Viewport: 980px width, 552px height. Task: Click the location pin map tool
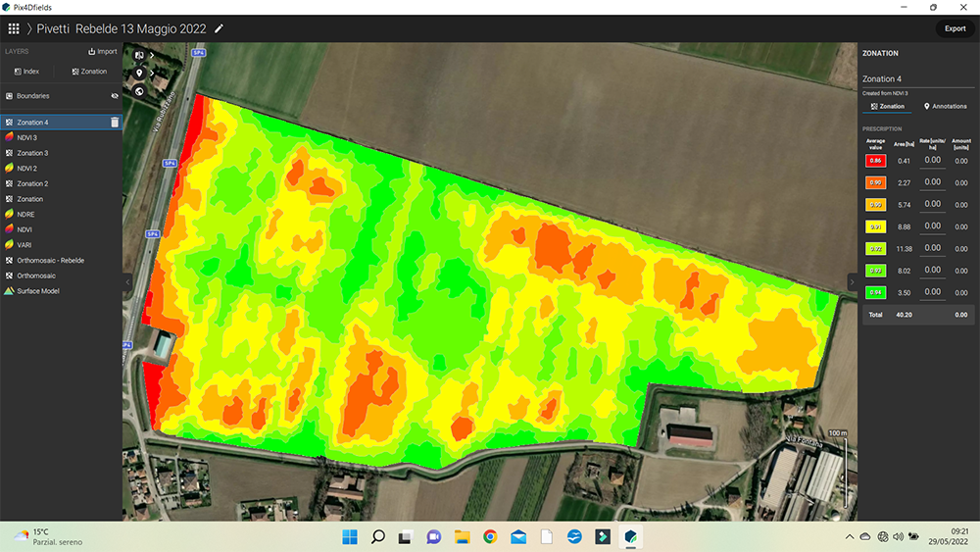point(139,73)
